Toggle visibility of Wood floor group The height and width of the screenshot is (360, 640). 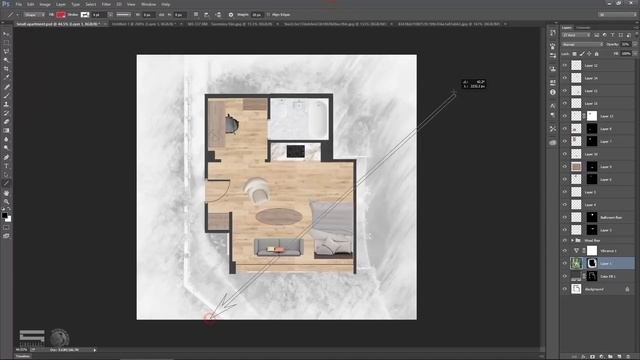pos(565,240)
